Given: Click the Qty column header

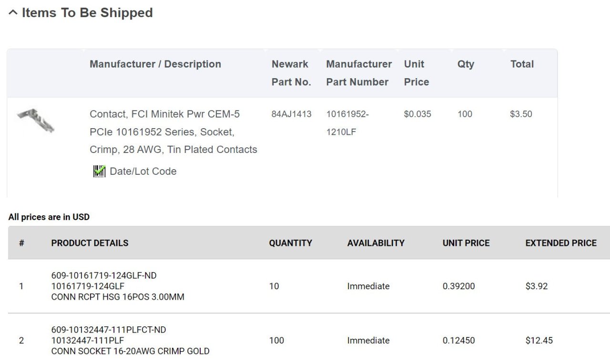Looking at the screenshot, I should (466, 64).
